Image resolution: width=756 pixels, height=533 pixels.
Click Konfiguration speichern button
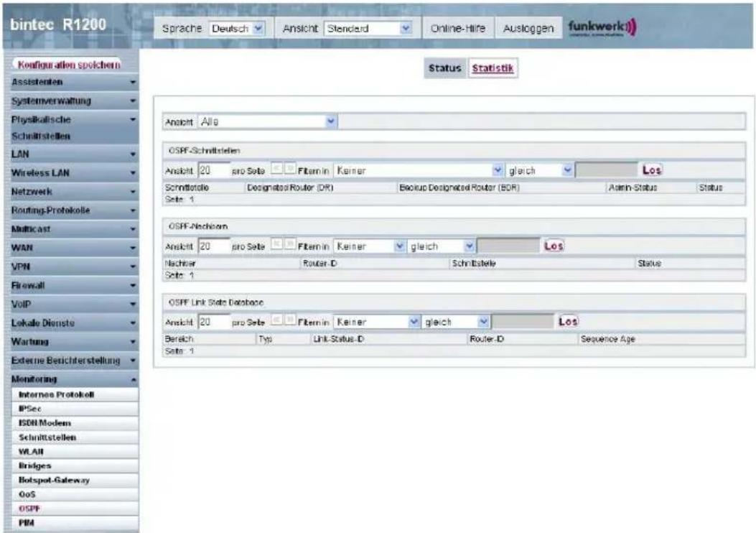tap(69, 65)
